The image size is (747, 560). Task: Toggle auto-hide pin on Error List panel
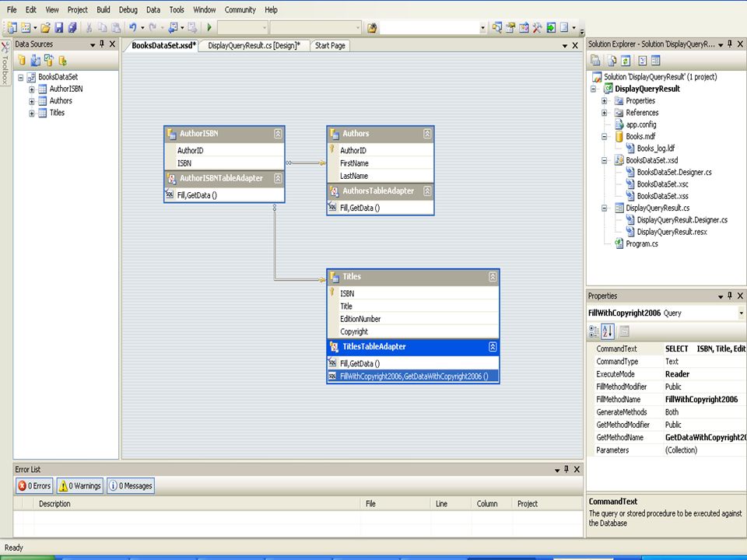pyautogui.click(x=566, y=469)
